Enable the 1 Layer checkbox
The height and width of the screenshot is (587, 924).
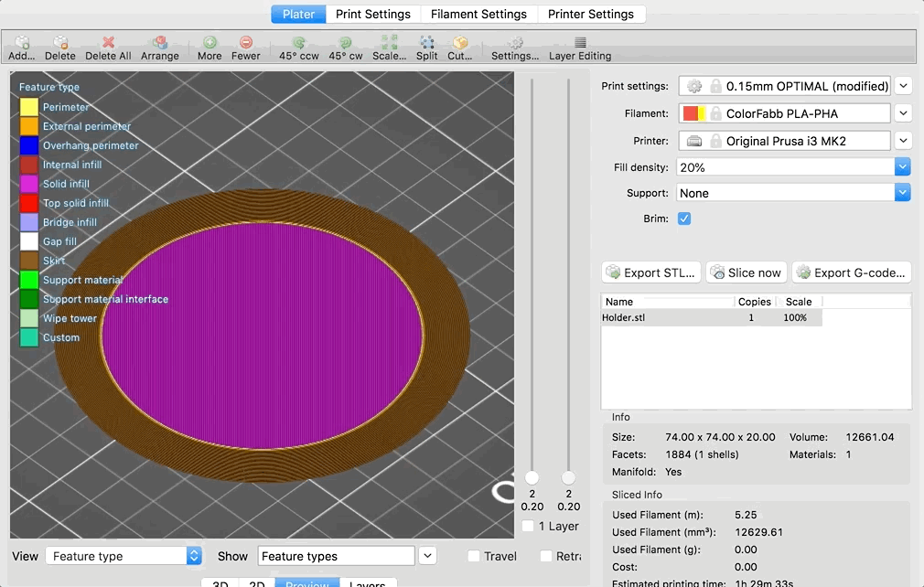point(528,527)
